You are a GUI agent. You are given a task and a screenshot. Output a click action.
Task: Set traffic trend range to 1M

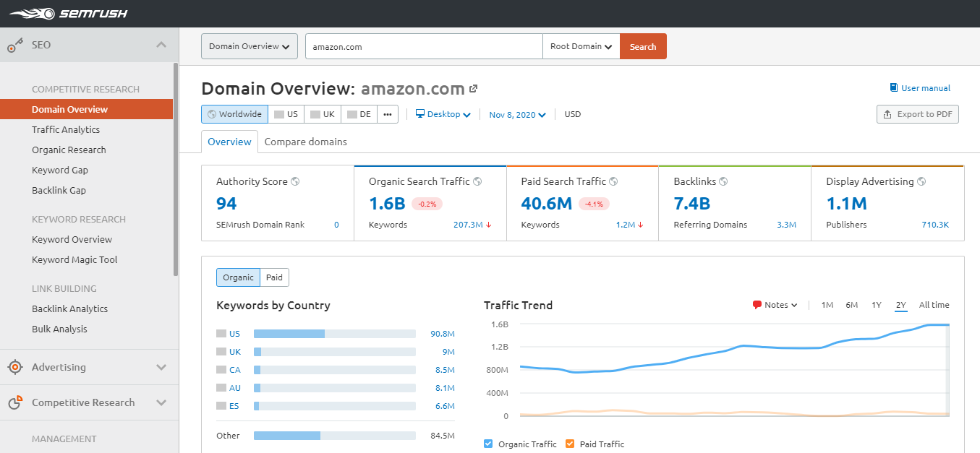827,305
